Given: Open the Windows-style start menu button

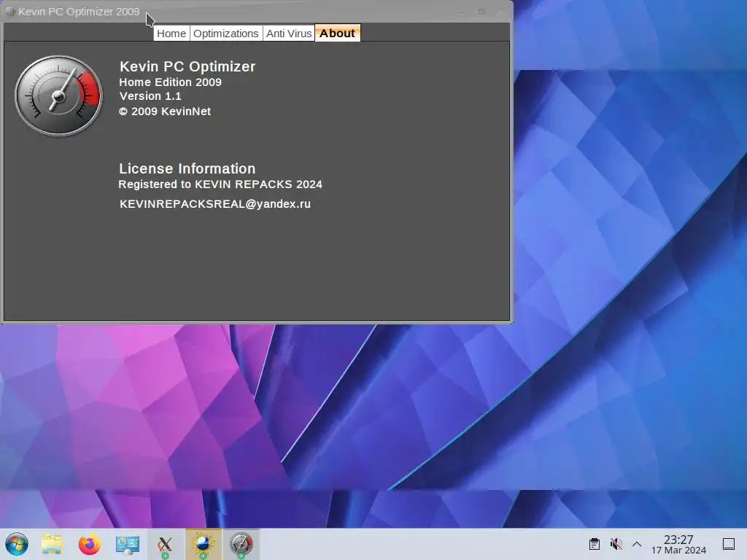Looking at the screenshot, I should pyautogui.click(x=17, y=544).
